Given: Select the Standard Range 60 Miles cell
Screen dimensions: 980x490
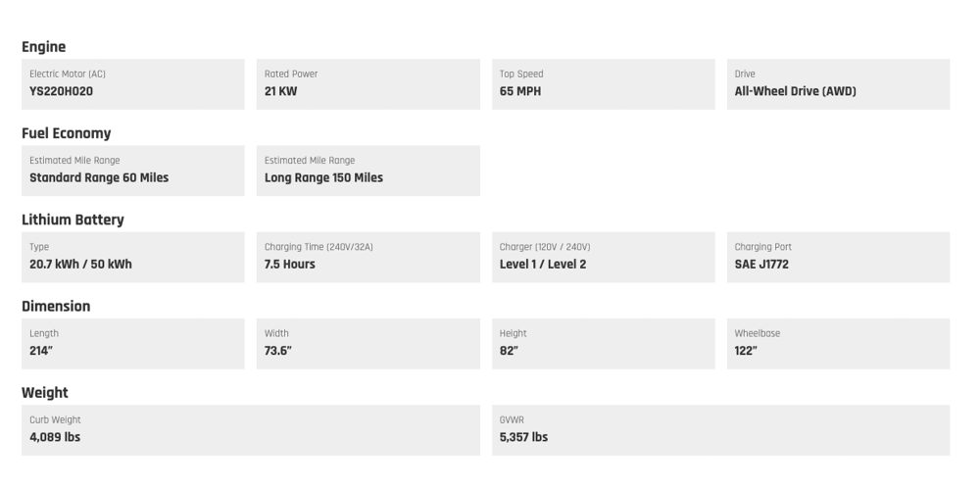Looking at the screenshot, I should click(132, 171).
